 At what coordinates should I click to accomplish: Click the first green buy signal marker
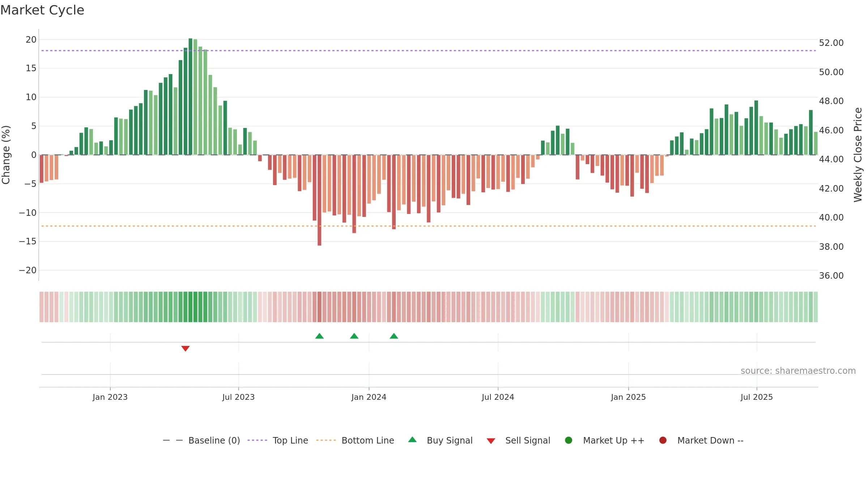pos(319,336)
